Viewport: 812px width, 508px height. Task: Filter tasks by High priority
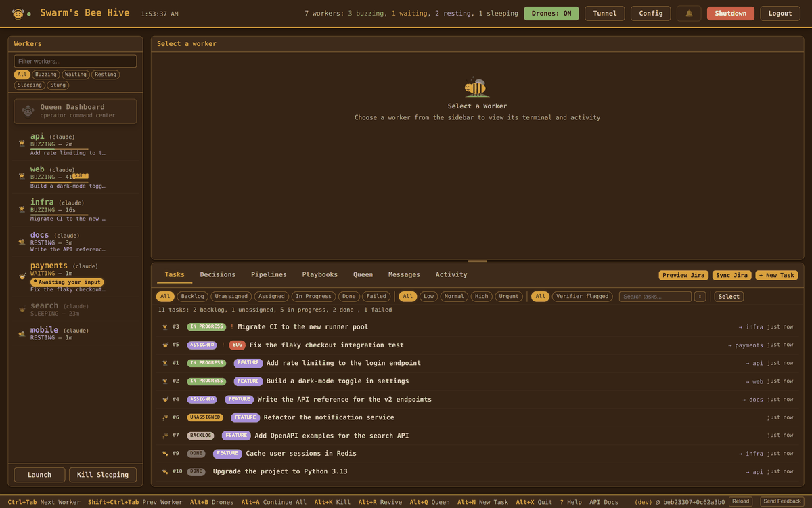click(x=481, y=297)
